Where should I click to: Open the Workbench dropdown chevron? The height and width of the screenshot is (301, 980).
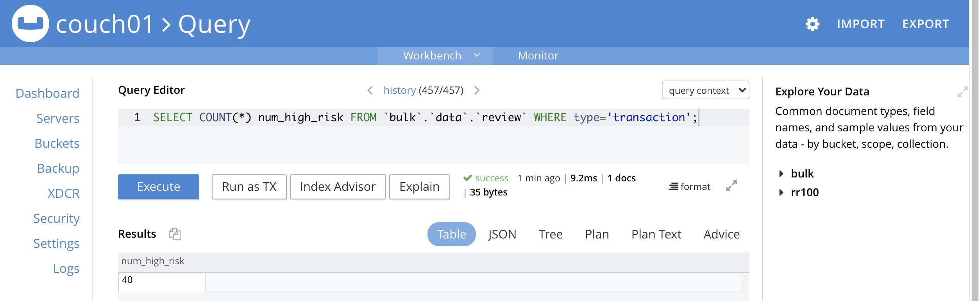(x=477, y=56)
